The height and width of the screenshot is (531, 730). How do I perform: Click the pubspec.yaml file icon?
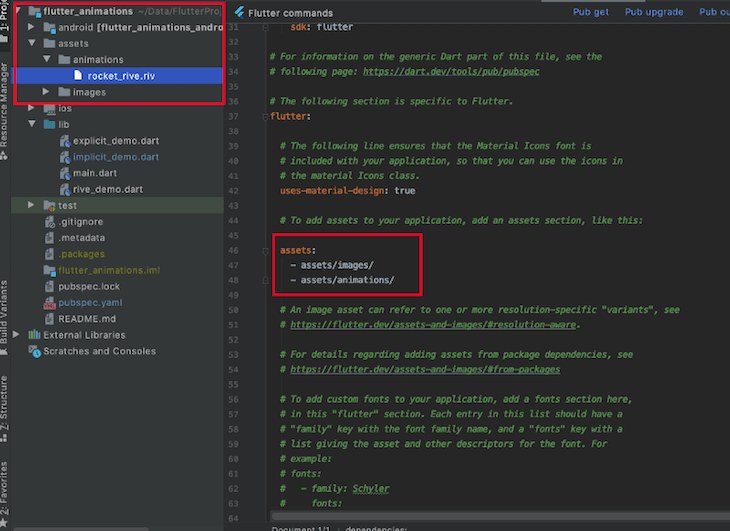(49, 302)
